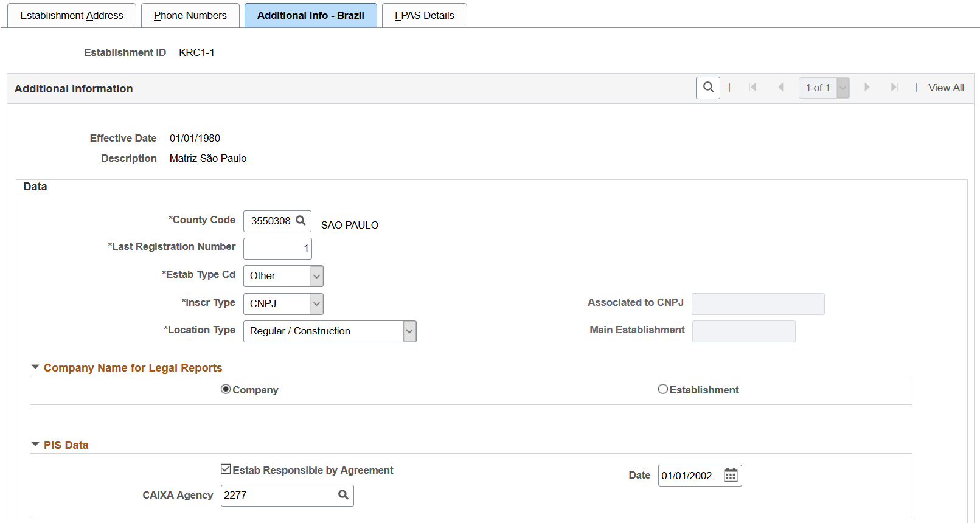Image resolution: width=980 pixels, height=523 pixels.
Task: Open the Phone Numbers tab
Action: [190, 15]
